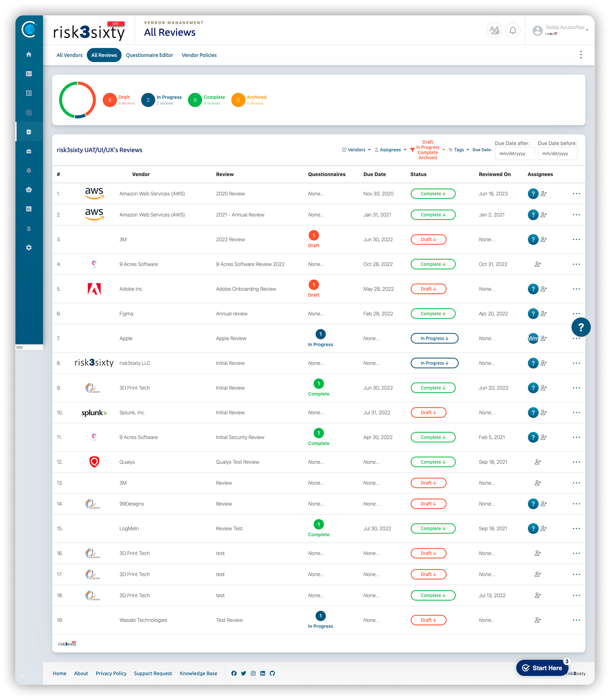The image size is (610, 700).
Task: Open the Complete questionnaire badge for 3D Print Tech
Action: point(319,388)
